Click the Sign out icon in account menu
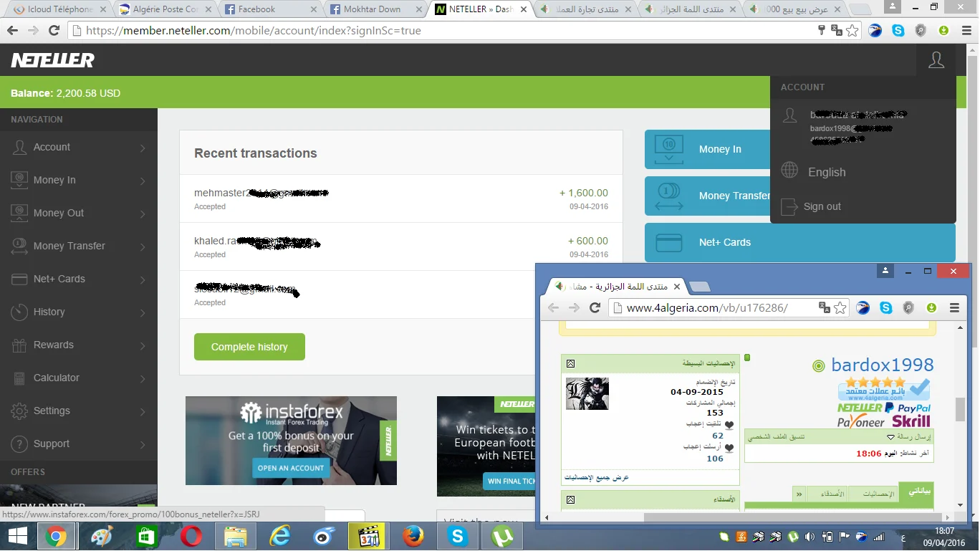980x551 pixels. pyautogui.click(x=789, y=206)
